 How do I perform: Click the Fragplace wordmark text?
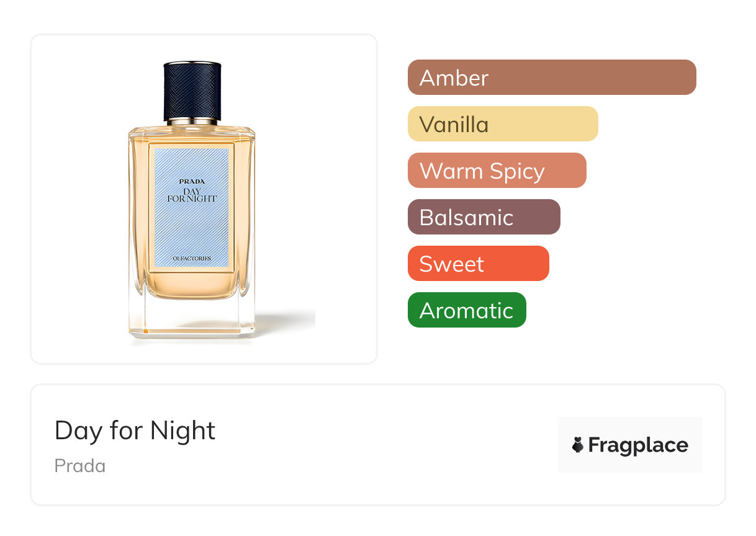pos(638,445)
